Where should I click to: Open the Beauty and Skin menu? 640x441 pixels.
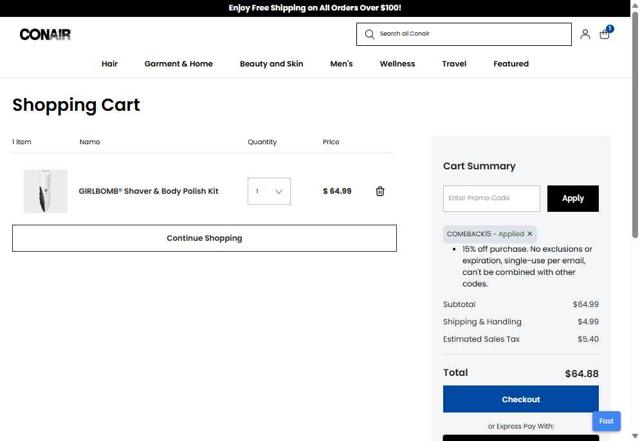pos(271,64)
